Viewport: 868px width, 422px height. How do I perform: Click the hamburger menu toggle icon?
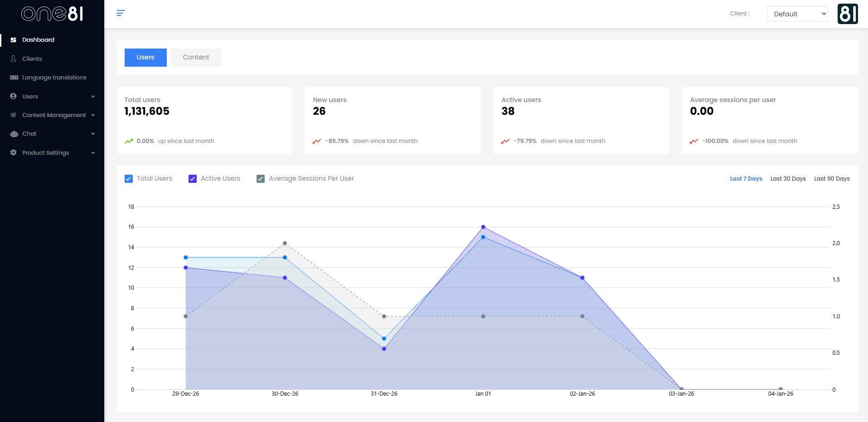[x=121, y=13]
